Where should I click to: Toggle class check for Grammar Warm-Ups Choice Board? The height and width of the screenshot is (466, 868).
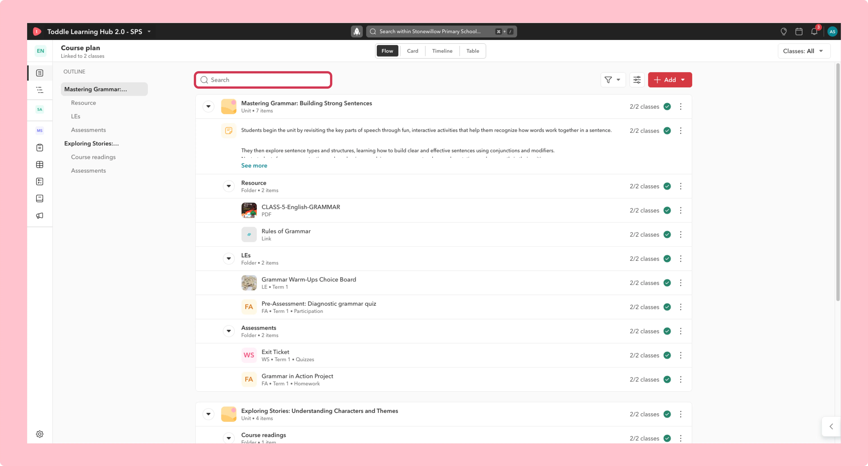(x=667, y=283)
